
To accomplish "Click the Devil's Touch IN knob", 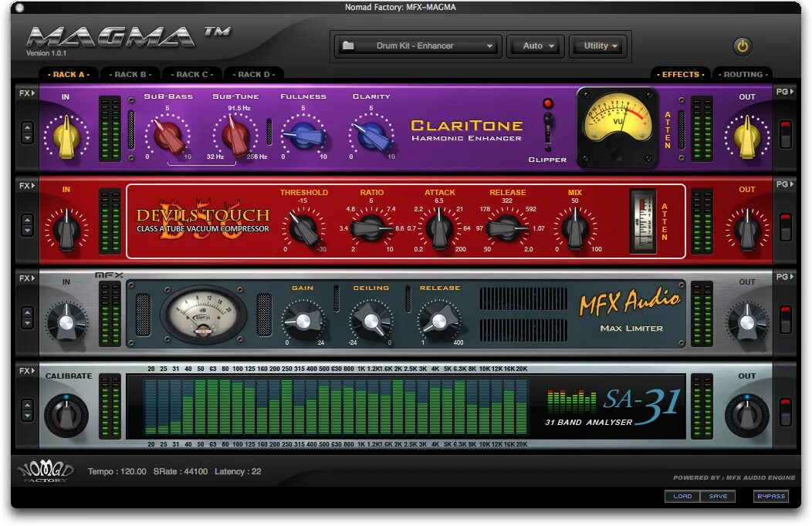I will (x=66, y=229).
